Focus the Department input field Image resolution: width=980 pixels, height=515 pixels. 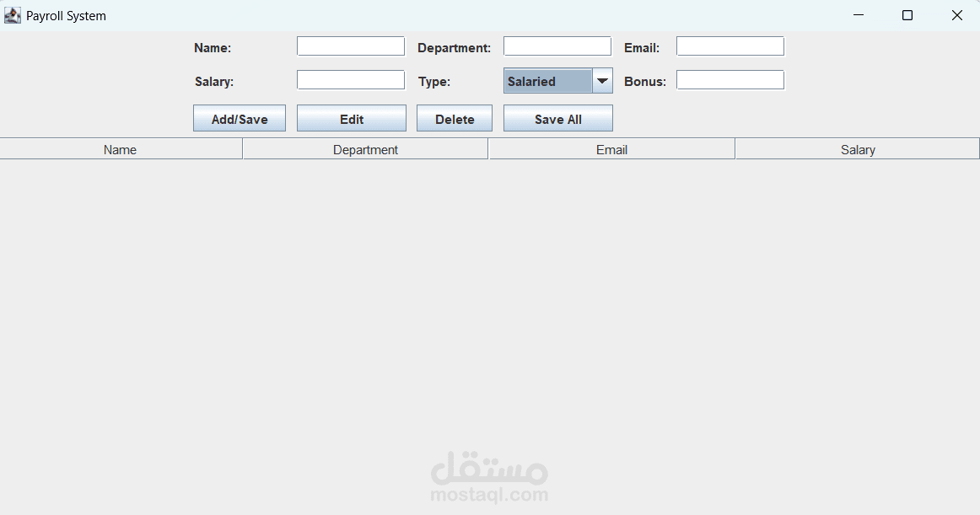tap(557, 46)
